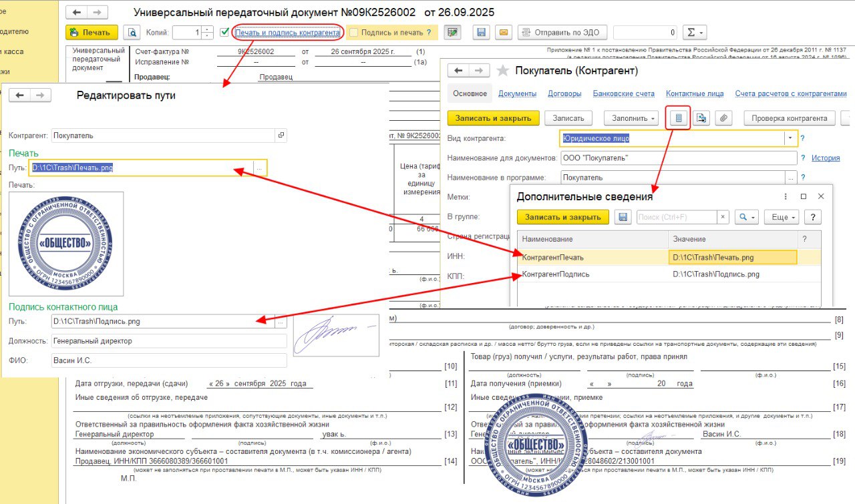Image resolution: width=855 pixels, height=504 pixels.
Task: Click the help question mark button in dialog
Action: click(x=812, y=217)
